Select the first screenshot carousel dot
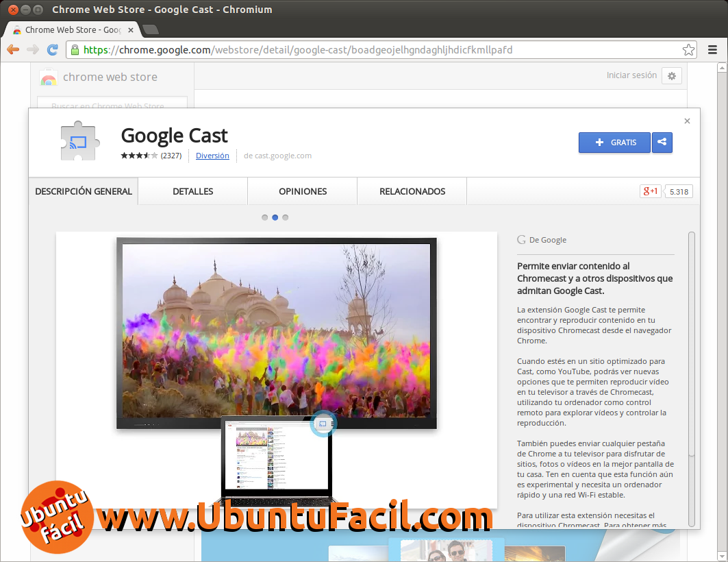 coord(264,217)
